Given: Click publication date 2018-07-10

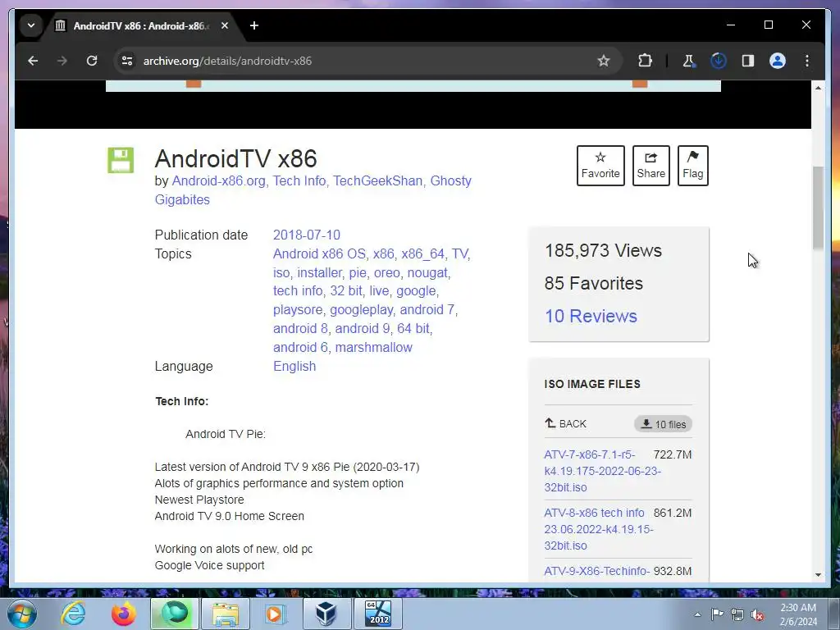Looking at the screenshot, I should click(307, 235).
